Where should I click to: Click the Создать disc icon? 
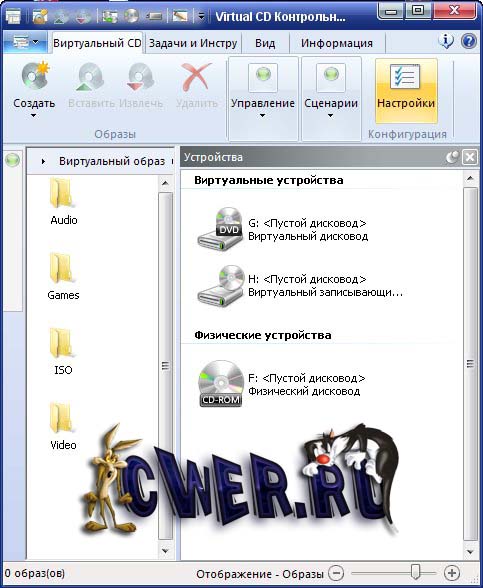pyautogui.click(x=35, y=76)
